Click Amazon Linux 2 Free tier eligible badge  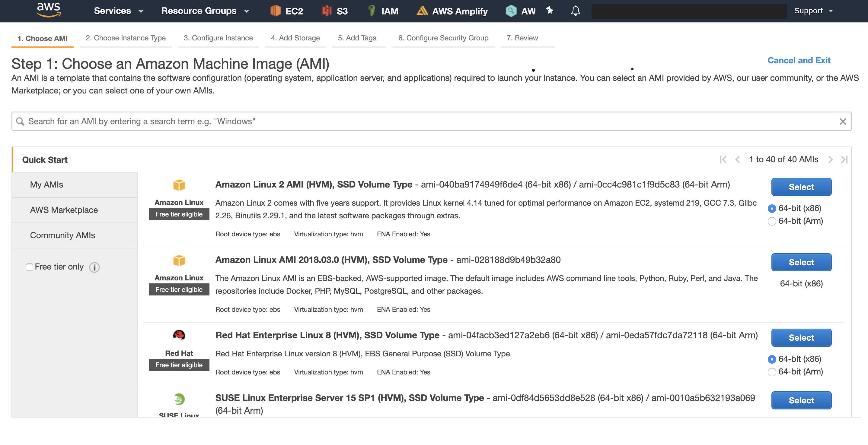(x=179, y=214)
